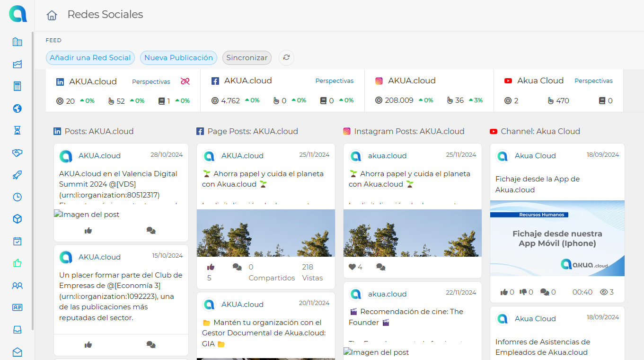Open comments on Club de Empresas post
This screenshot has width=644, height=360.
(151, 345)
